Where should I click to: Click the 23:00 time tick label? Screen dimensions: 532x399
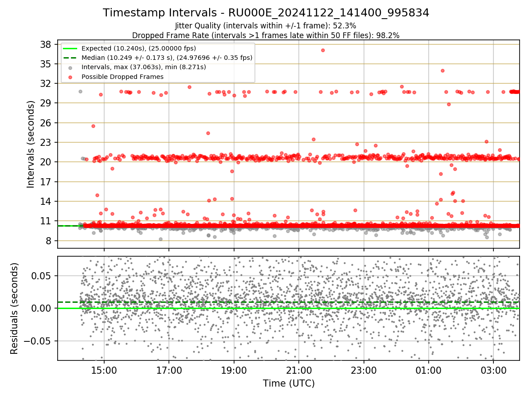[x=364, y=370]
